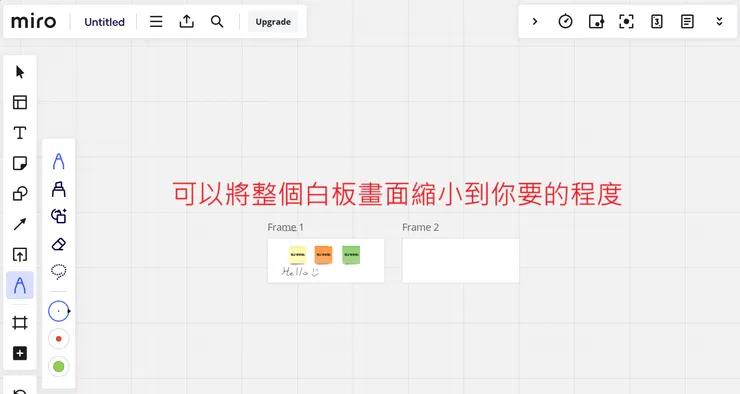Open the Templates tool

pyautogui.click(x=20, y=102)
